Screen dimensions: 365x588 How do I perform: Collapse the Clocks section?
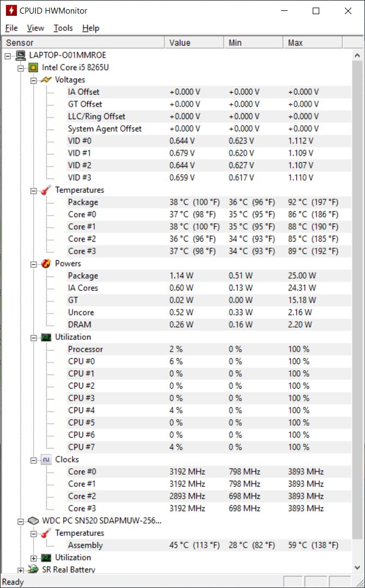pyautogui.click(x=33, y=460)
